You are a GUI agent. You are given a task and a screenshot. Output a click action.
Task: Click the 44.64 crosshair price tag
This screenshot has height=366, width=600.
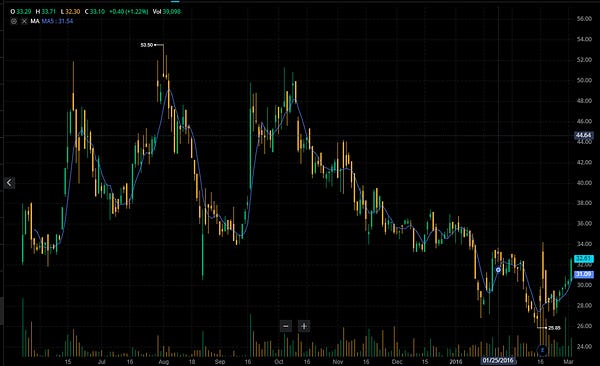pyautogui.click(x=584, y=135)
